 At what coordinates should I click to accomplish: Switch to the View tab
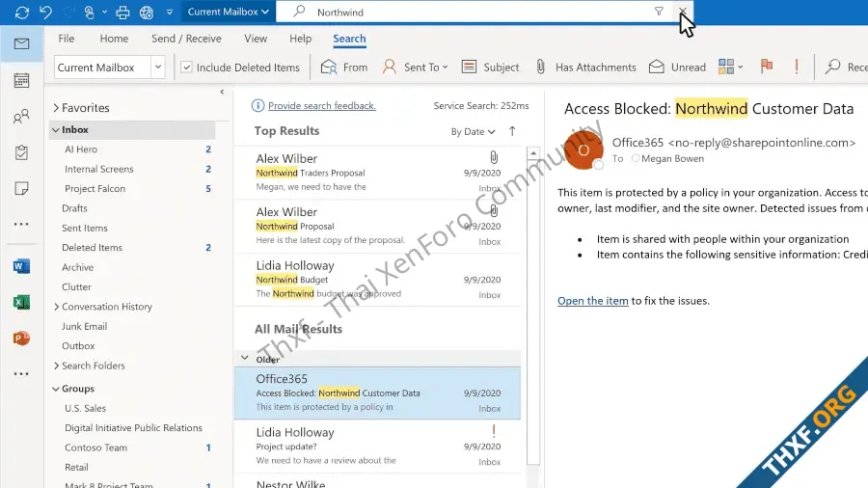click(x=256, y=39)
